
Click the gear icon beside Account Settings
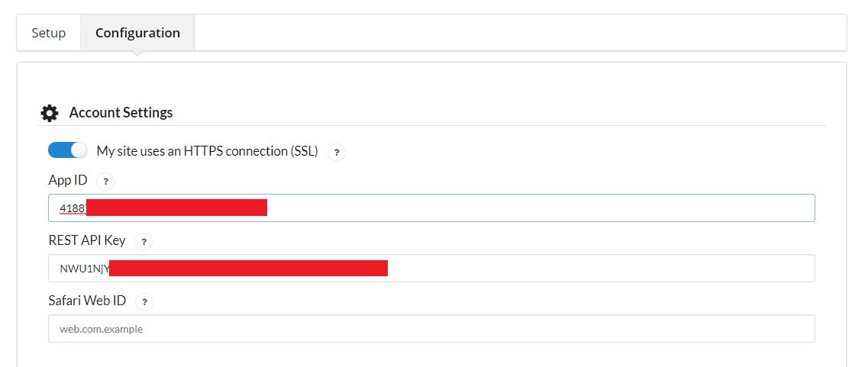coord(50,114)
